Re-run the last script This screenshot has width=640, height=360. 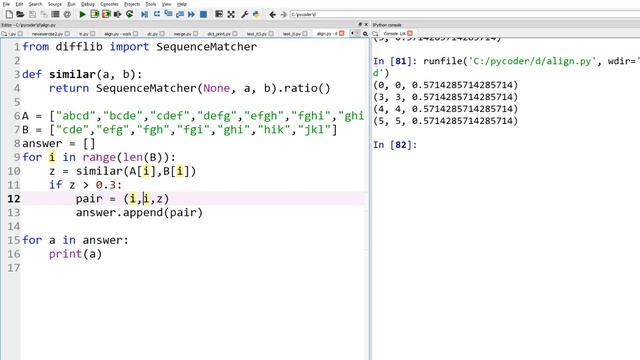[129, 14]
